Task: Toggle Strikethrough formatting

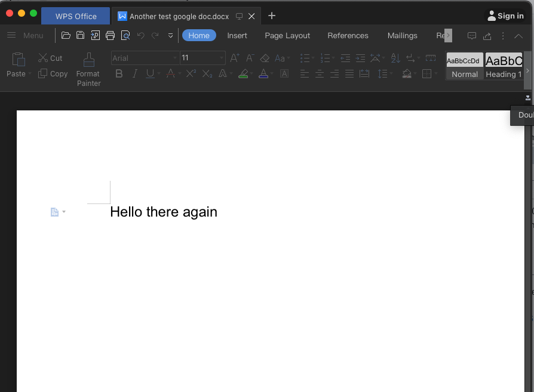Action: pyautogui.click(x=171, y=73)
